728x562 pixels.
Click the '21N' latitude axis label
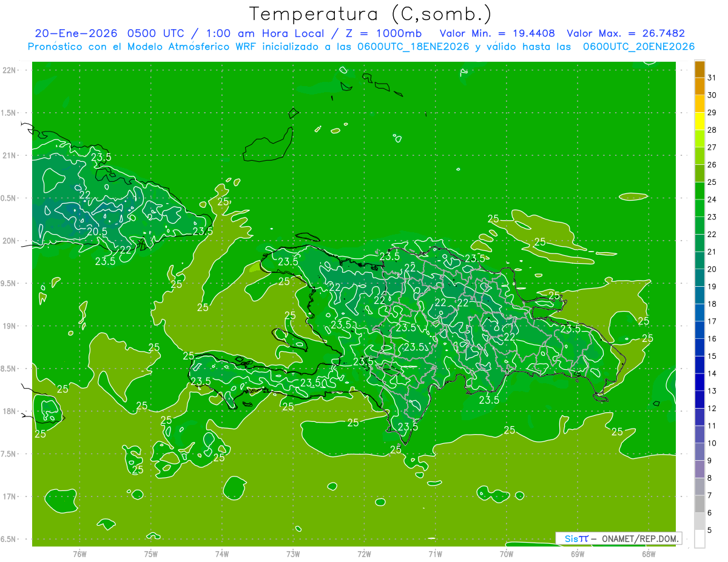9,156
